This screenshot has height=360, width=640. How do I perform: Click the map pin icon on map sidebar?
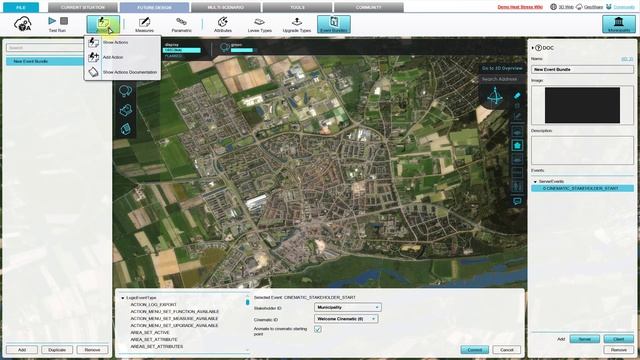click(125, 110)
